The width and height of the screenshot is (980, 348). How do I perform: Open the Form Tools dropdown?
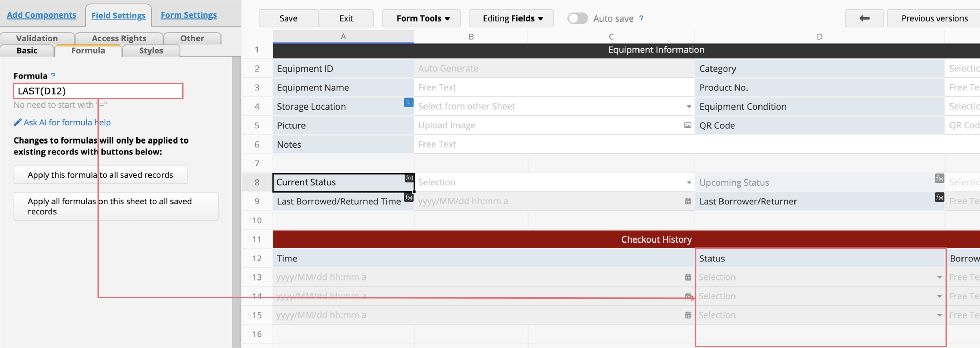pos(421,18)
